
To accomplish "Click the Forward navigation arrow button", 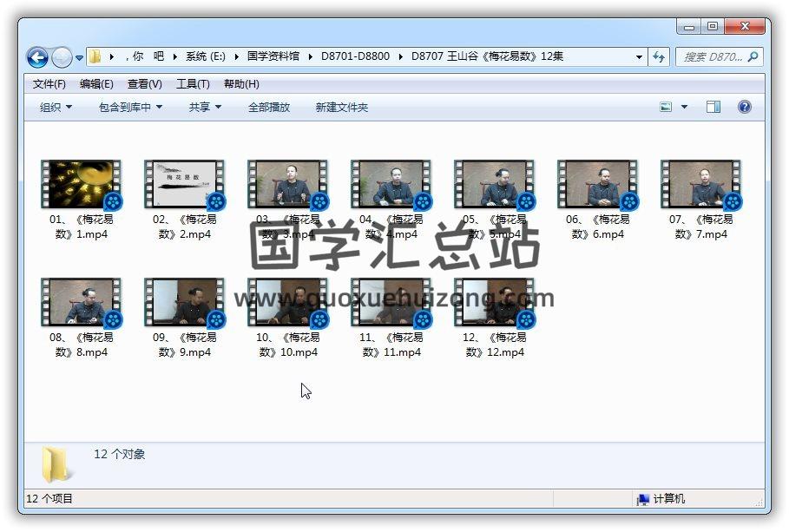I will (x=62, y=57).
